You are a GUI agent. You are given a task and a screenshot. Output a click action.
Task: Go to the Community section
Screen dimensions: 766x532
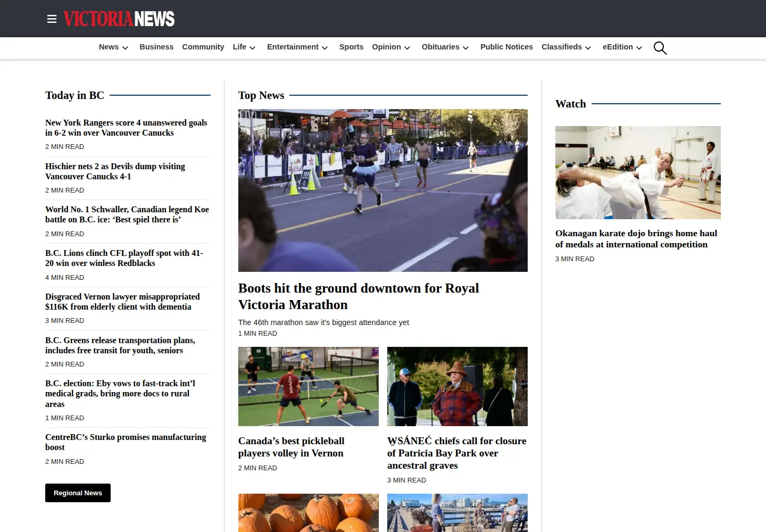pos(203,47)
